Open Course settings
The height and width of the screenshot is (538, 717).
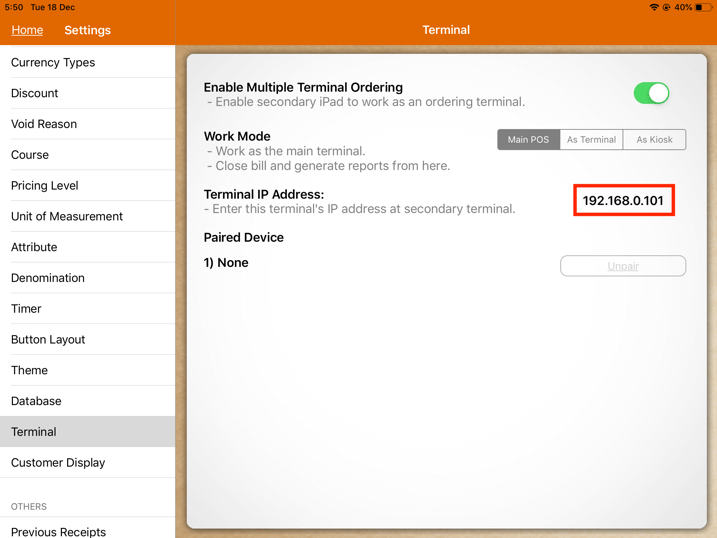click(x=87, y=154)
